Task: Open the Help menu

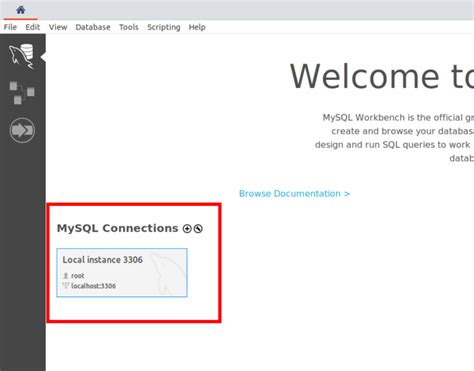Action: (x=197, y=27)
